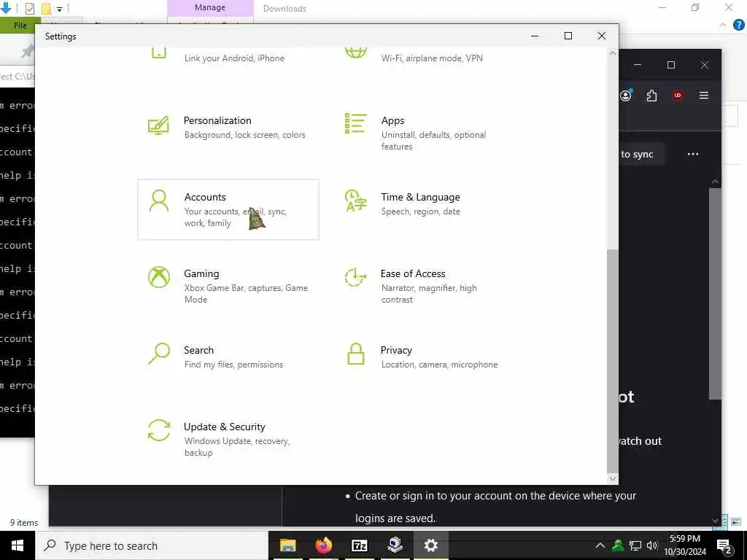Open the computer app icon on taskbar
Screen dimensions: 747x560
(x=395, y=545)
